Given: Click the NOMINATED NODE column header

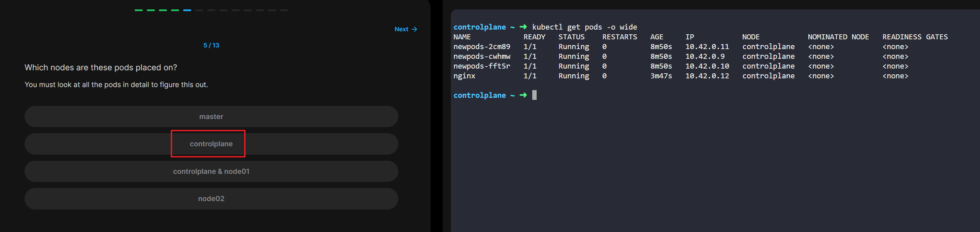Looking at the screenshot, I should point(838,37).
